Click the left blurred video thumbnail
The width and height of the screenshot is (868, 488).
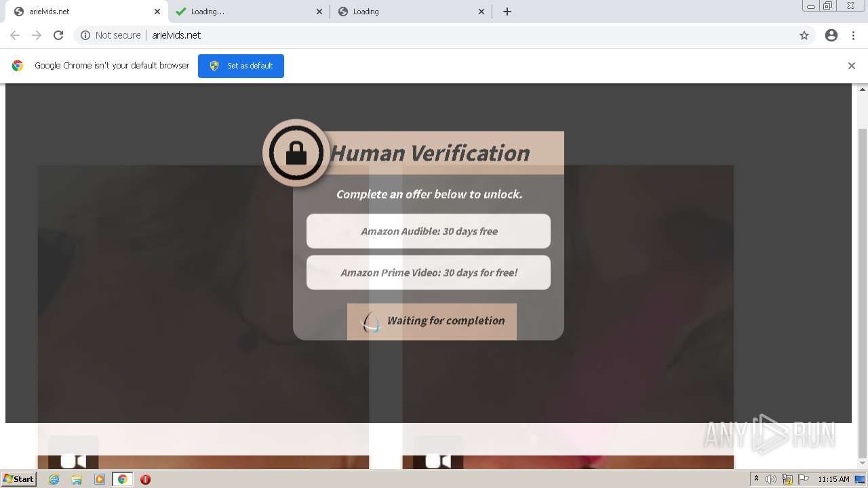point(203,317)
